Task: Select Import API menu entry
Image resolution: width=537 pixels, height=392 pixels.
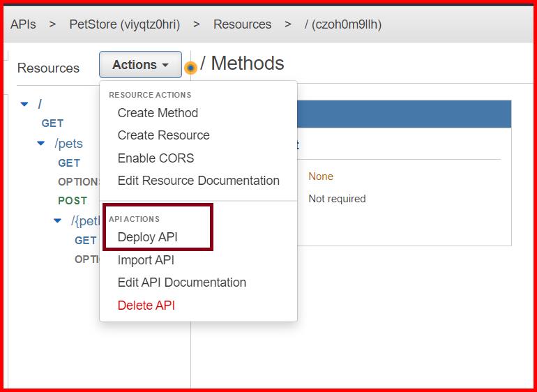Action: tap(146, 260)
